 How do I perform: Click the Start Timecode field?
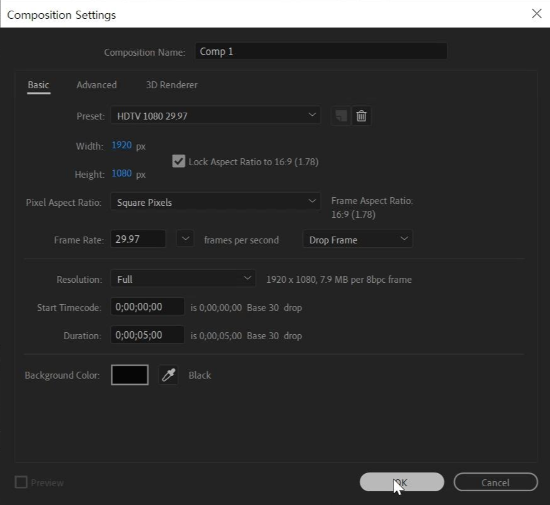(147, 307)
